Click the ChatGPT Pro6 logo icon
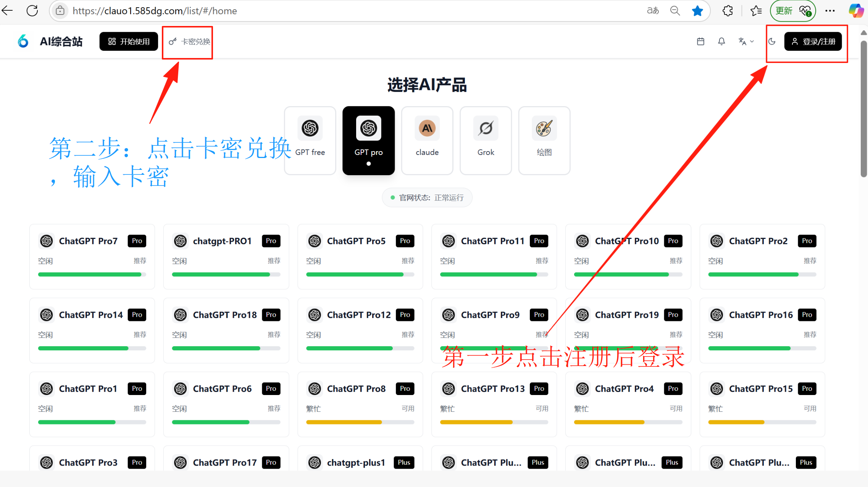Viewport: 868px width, 487px height. tap(181, 389)
